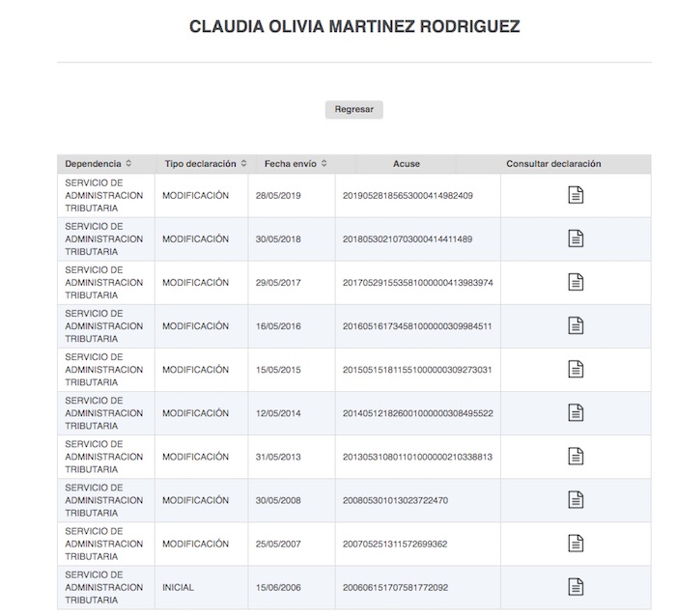This screenshot has width=676, height=616.
Task: Click the Acuse column header
Action: pos(407,164)
